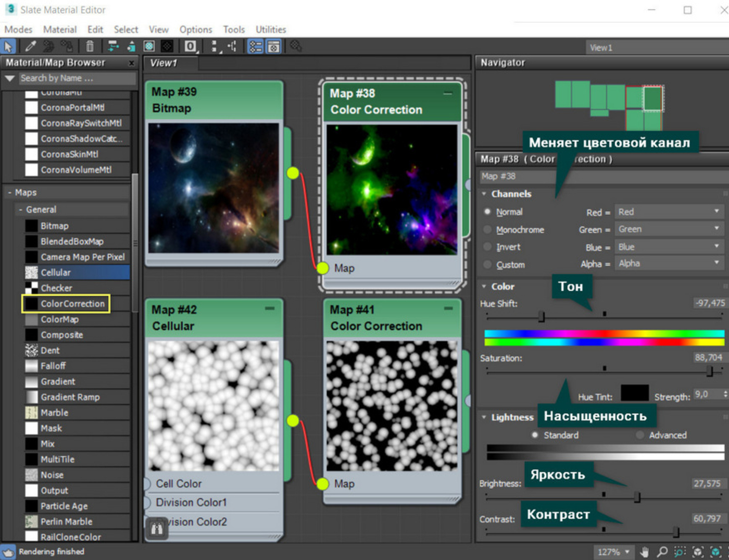The height and width of the screenshot is (560, 729).
Task: Click the Zoom Region tool icon
Action: [x=680, y=552]
